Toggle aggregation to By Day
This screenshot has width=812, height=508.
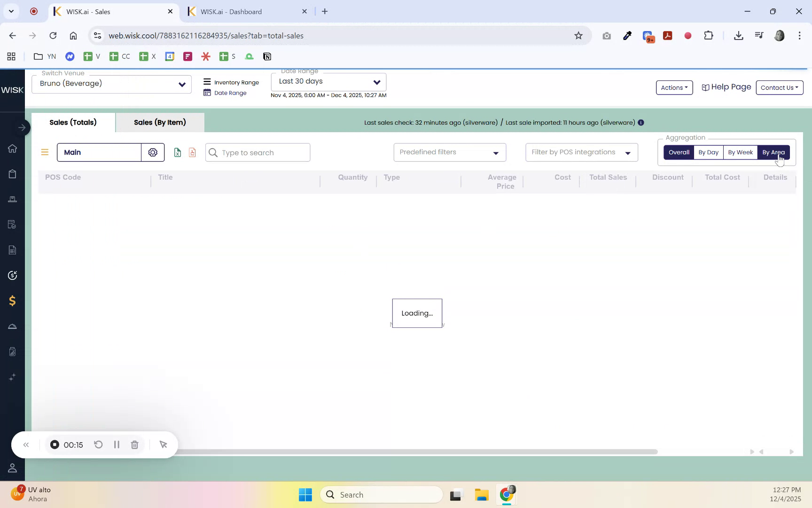709,152
